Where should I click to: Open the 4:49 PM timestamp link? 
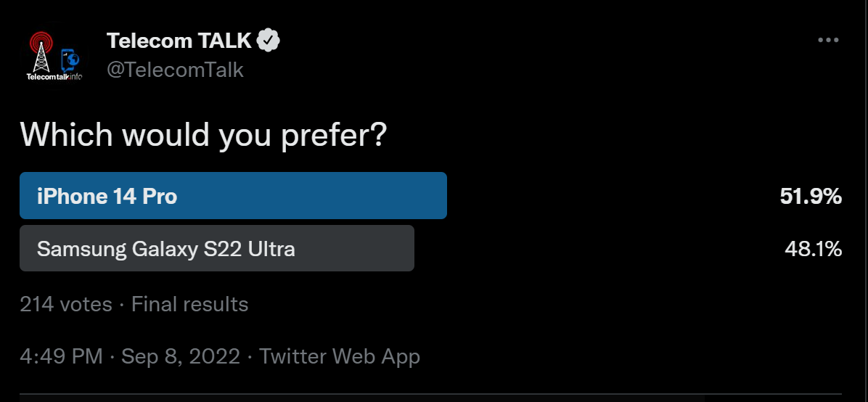click(x=61, y=356)
